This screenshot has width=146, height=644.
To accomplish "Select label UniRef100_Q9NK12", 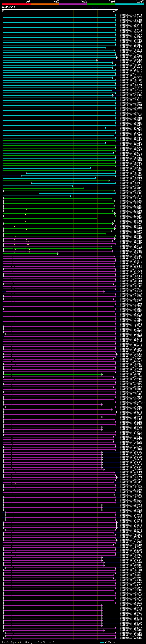I will pyautogui.click(x=131, y=404).
